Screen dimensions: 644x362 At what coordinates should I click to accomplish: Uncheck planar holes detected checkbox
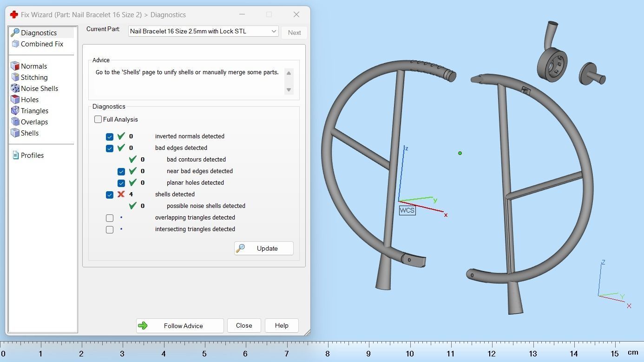(121, 183)
